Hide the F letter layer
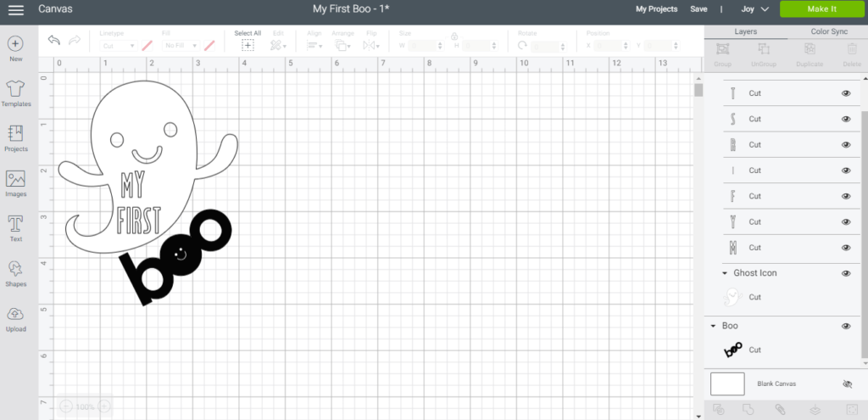The image size is (868, 420). (846, 196)
